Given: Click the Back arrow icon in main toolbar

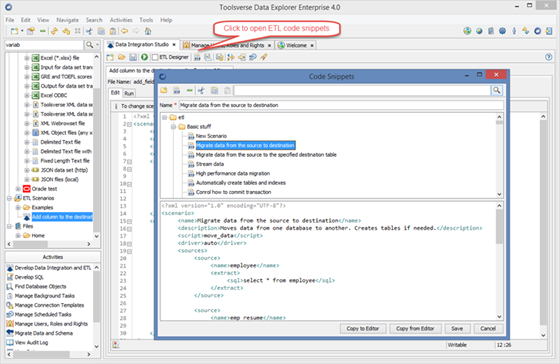Looking at the screenshot, I should pos(124,31).
